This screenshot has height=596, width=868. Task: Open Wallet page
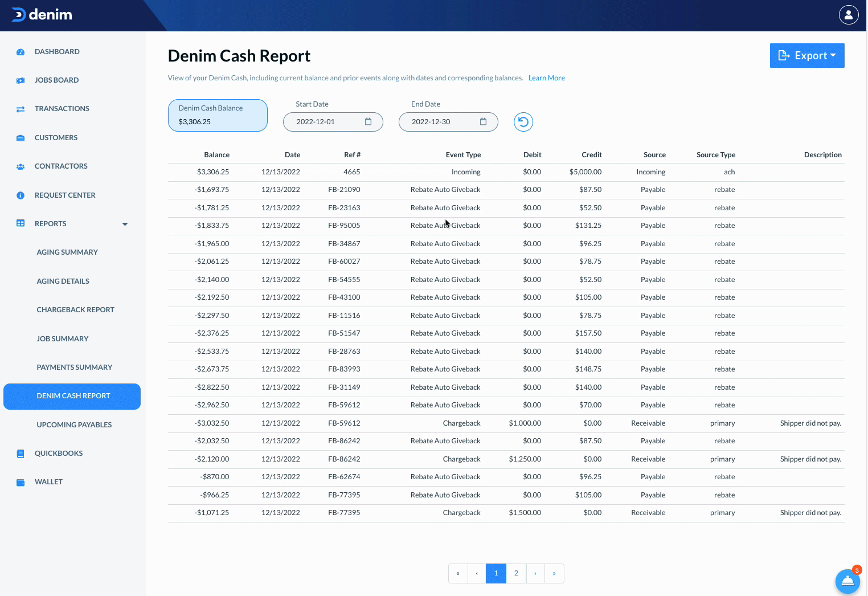point(48,482)
